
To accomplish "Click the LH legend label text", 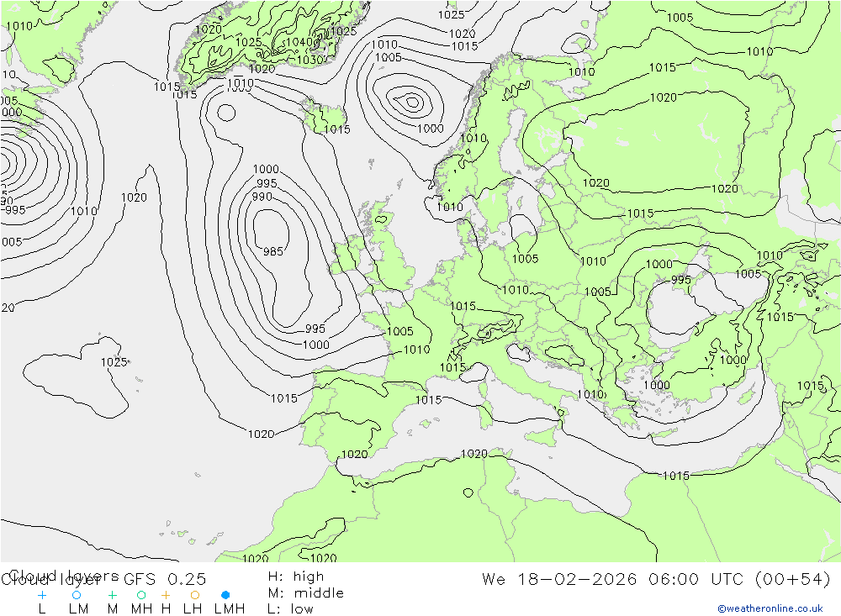I will point(193,609).
